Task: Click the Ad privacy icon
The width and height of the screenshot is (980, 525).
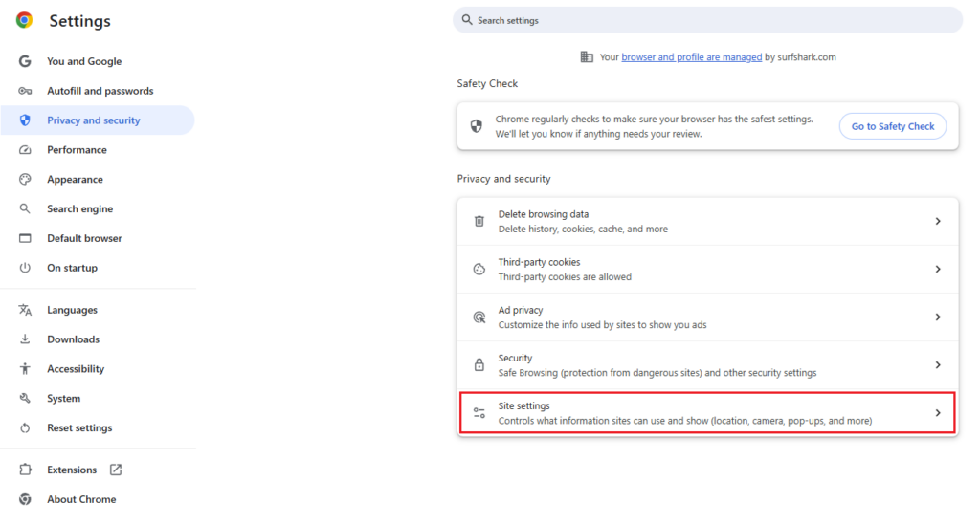Action: pyautogui.click(x=479, y=317)
